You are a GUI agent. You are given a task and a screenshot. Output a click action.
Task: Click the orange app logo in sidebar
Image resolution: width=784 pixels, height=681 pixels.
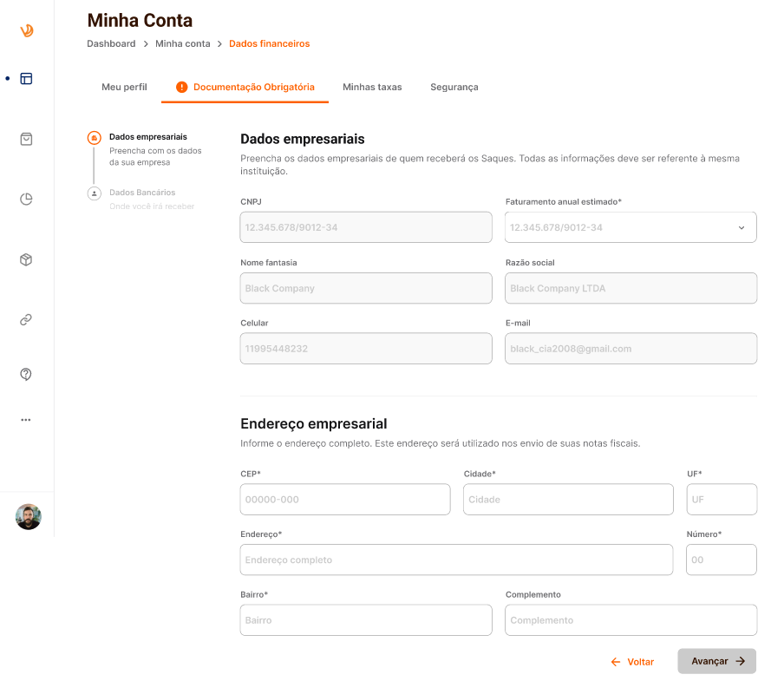click(27, 30)
